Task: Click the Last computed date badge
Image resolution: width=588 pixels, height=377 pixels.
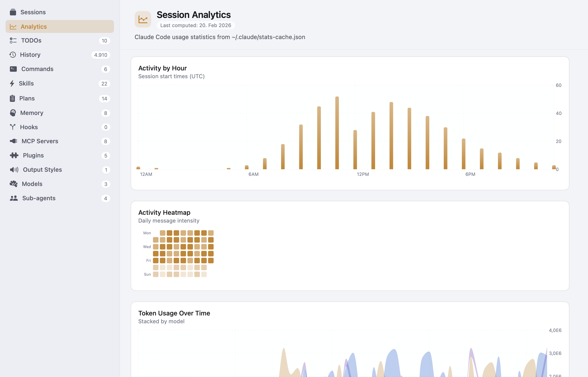Action: [x=196, y=25]
